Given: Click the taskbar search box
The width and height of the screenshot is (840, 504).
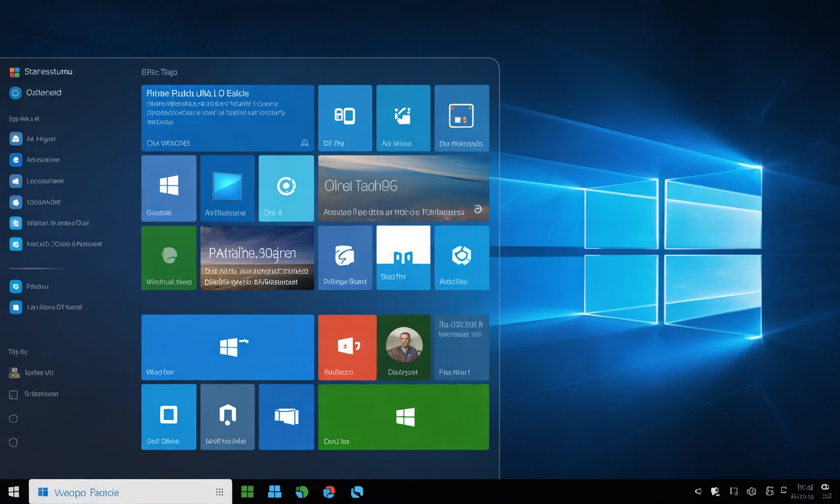Looking at the screenshot, I should (x=131, y=492).
